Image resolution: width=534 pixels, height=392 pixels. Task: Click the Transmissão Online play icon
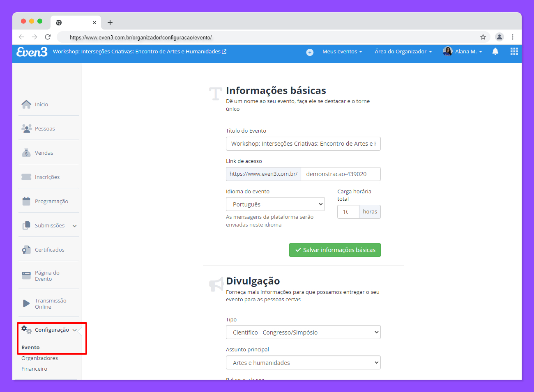click(x=26, y=303)
